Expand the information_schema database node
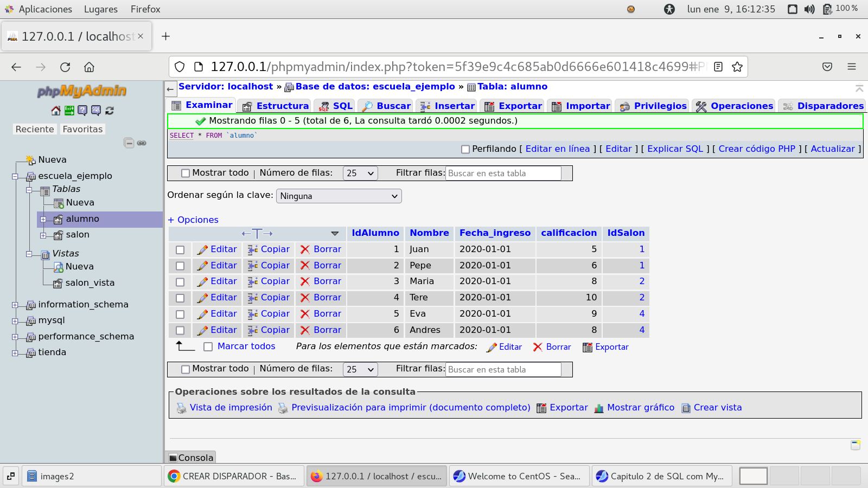868x488 pixels. (15, 305)
